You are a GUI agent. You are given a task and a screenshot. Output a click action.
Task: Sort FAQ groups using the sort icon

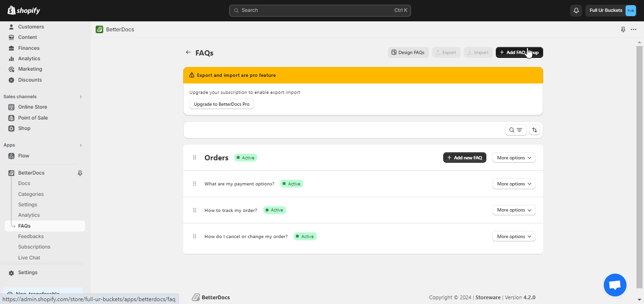pos(535,129)
